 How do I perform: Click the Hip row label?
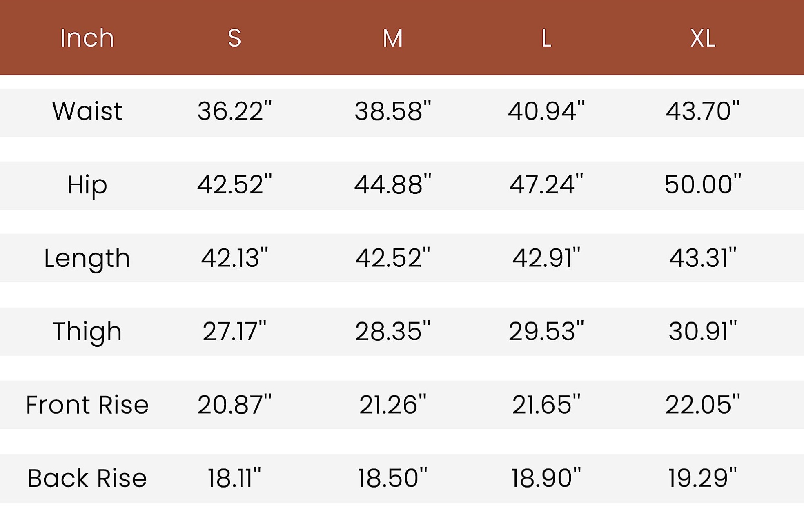point(87,185)
